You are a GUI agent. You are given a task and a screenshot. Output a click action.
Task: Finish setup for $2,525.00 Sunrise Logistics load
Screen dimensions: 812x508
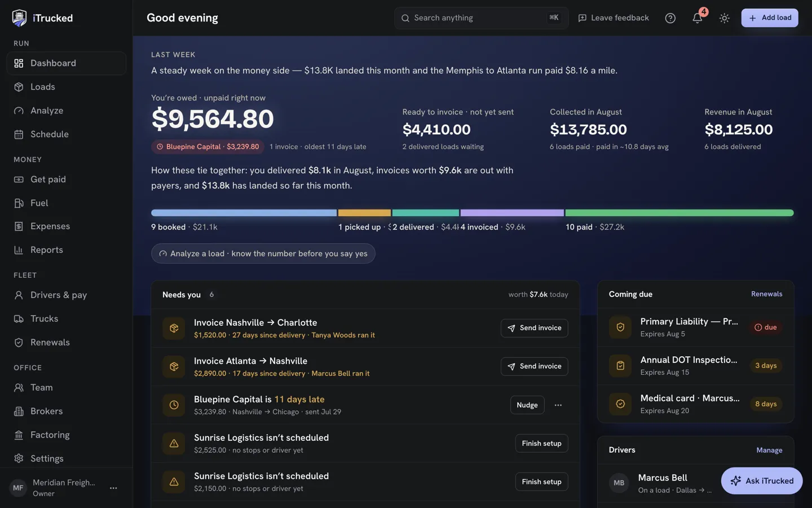541,444
